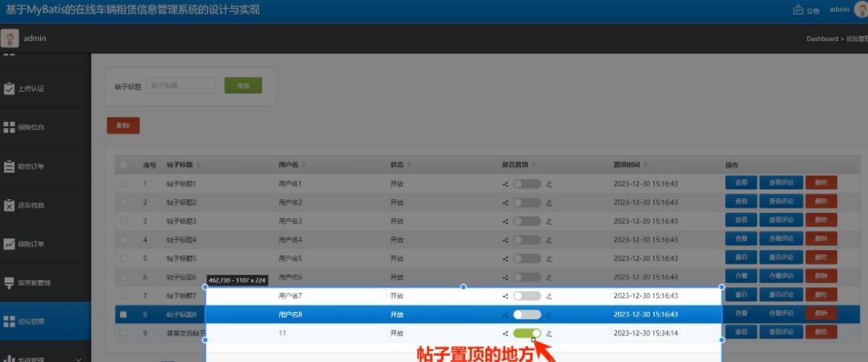This screenshot has height=362, width=868.
Task: Click the share icon in the 用户名8 row
Action: click(505, 315)
